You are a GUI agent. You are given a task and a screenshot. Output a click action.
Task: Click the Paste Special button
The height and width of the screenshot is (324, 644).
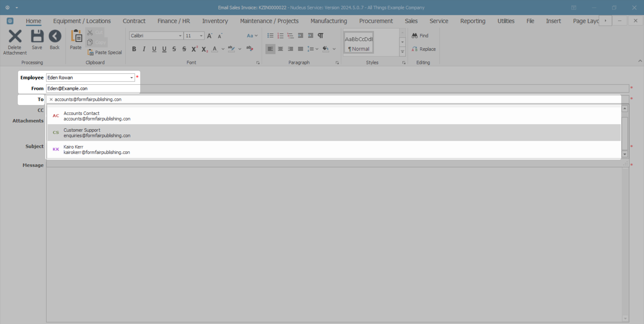pos(105,52)
